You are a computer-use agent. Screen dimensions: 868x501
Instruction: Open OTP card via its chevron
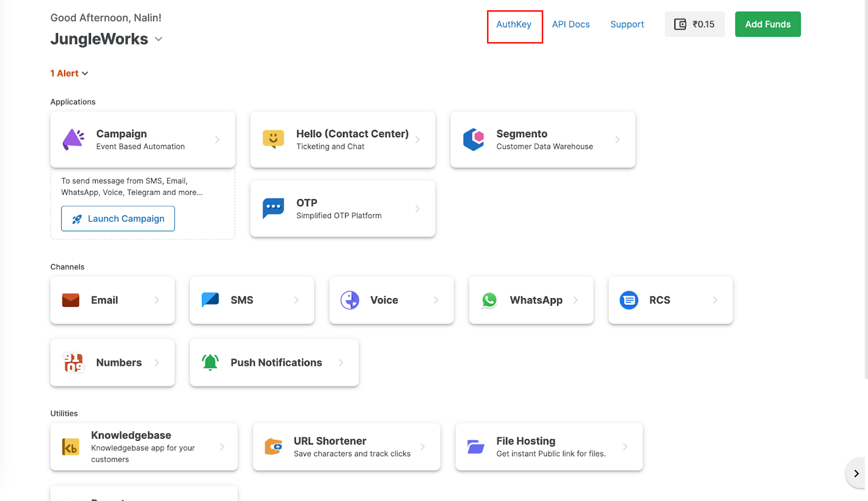pos(417,208)
